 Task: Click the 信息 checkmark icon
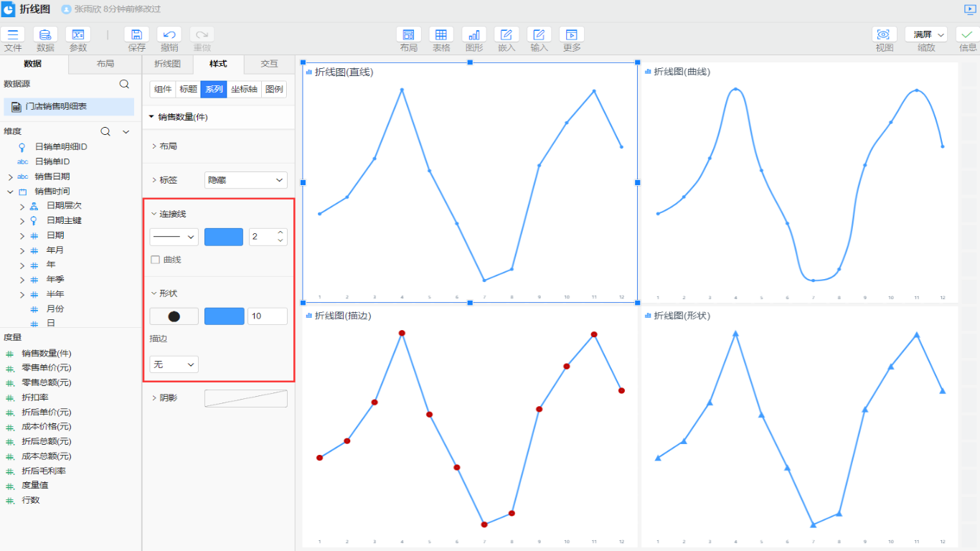pyautogui.click(x=968, y=34)
